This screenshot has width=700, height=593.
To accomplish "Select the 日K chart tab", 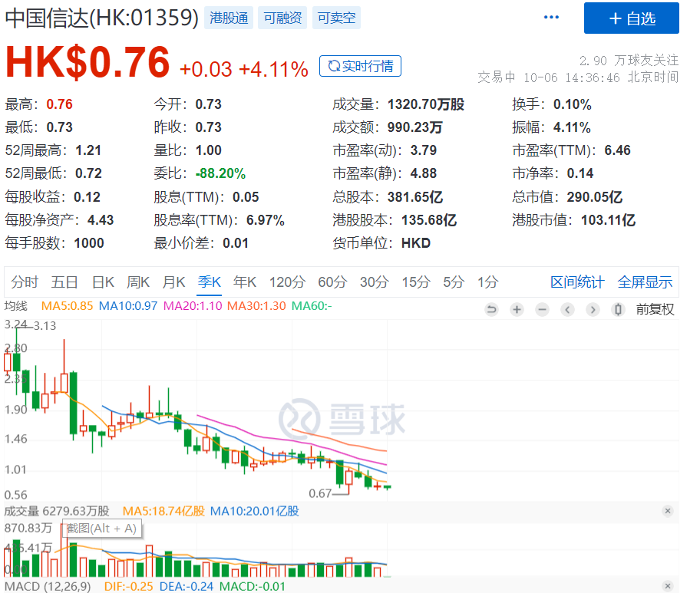I will (103, 282).
